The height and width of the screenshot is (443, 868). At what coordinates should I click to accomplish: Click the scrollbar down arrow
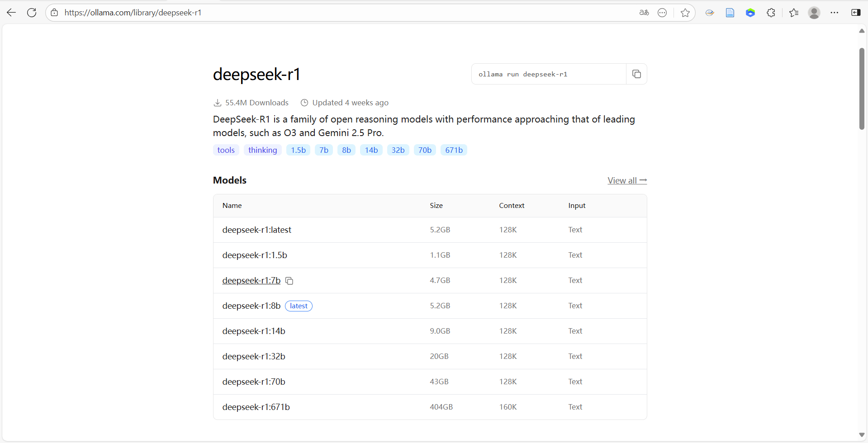pos(862,435)
